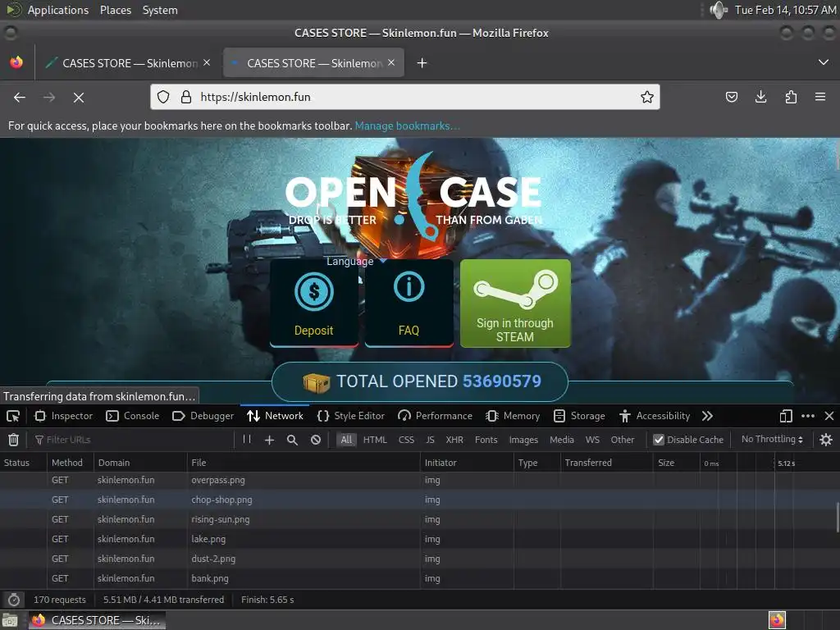Open the Accessibility tab

click(x=655, y=416)
